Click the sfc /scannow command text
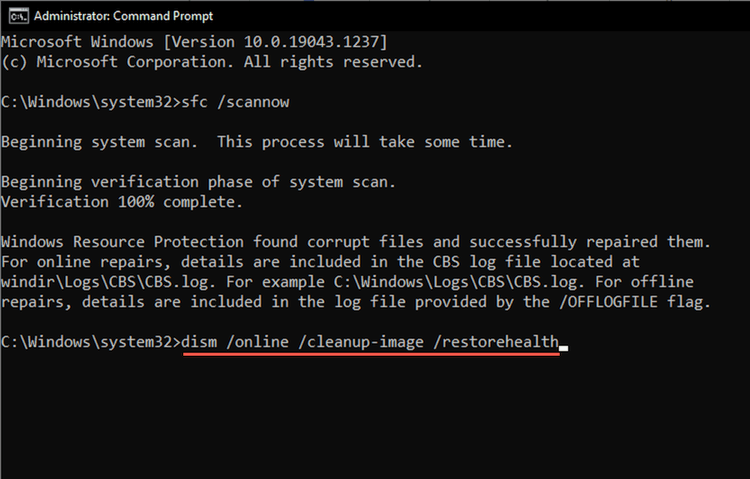 (x=234, y=102)
